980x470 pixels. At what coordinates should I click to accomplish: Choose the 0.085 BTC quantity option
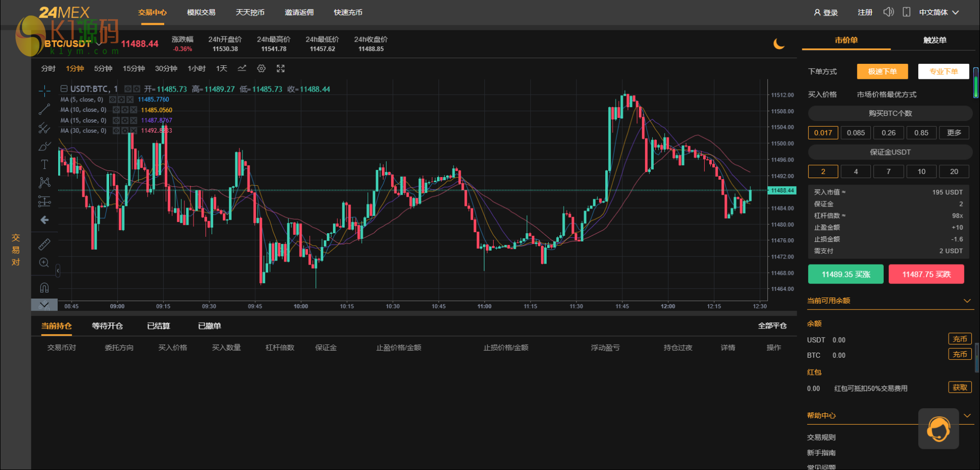855,133
